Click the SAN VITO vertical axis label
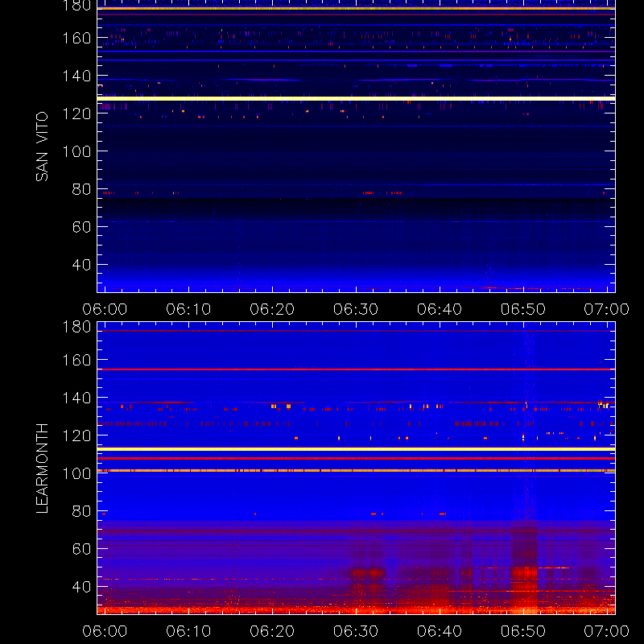644x644 pixels. coord(42,147)
